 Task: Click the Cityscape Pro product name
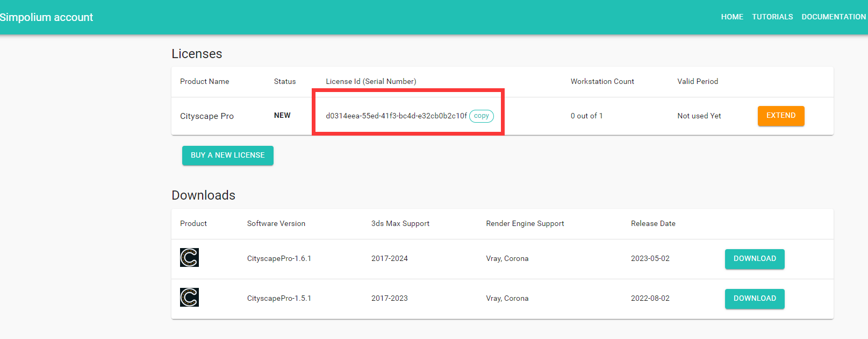(207, 116)
